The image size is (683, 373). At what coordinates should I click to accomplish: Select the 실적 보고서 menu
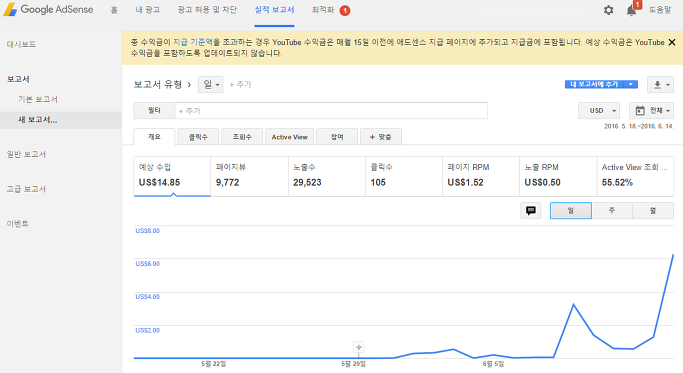(274, 10)
